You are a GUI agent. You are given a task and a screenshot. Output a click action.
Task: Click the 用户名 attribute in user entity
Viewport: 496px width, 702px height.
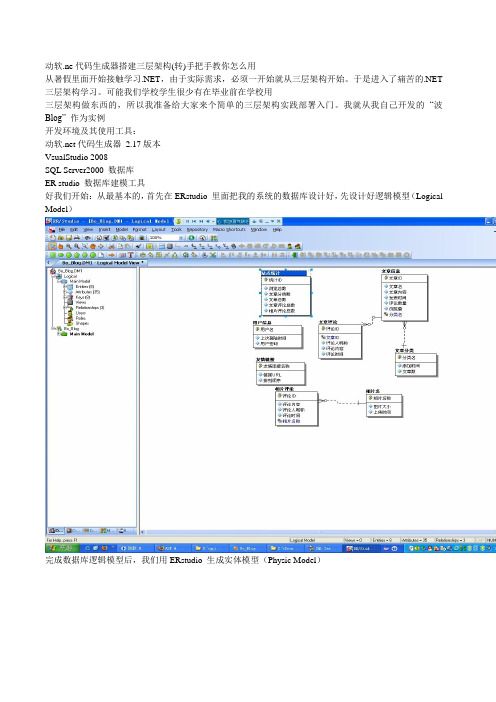click(x=267, y=329)
